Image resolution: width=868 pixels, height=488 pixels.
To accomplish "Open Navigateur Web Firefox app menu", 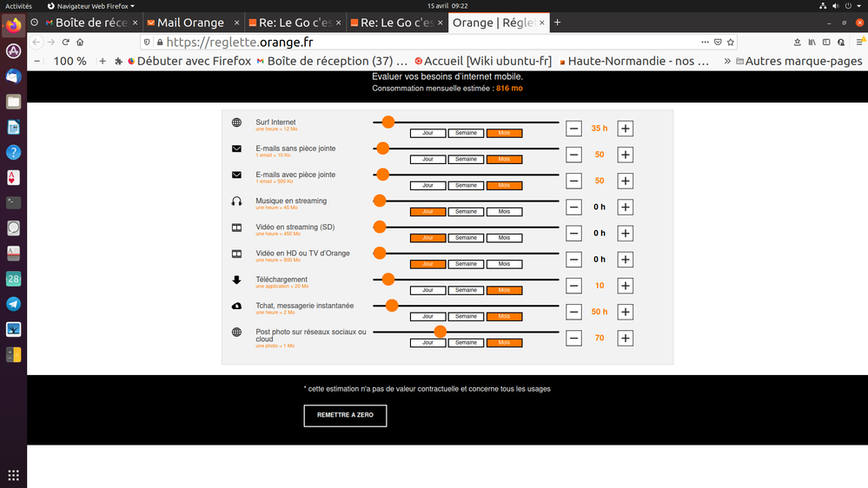I will (x=90, y=6).
